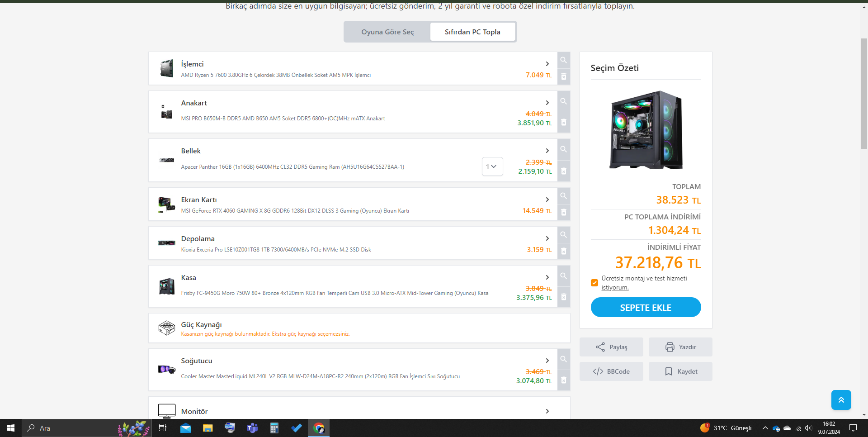Expand the Monitör row chevron
The height and width of the screenshot is (437, 868).
point(547,411)
